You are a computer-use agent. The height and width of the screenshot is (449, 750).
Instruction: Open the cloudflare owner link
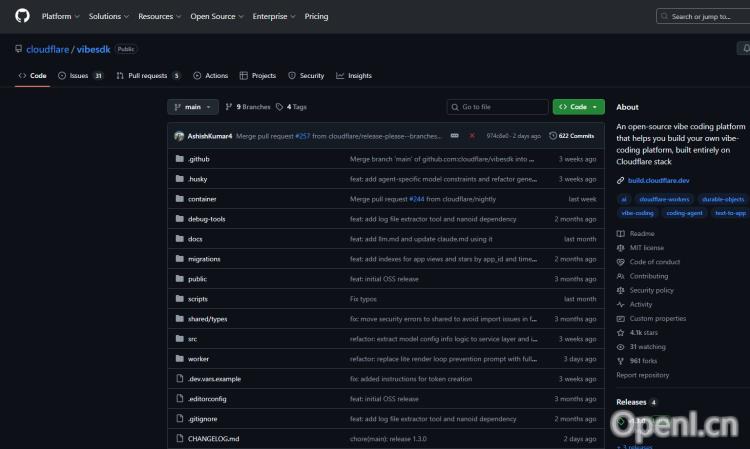pyautogui.click(x=47, y=49)
